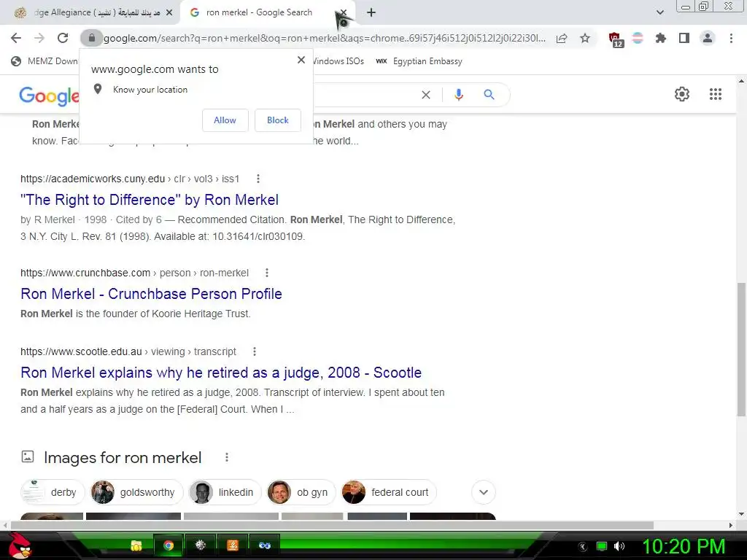This screenshot has height=560, width=747.
Task: Open "The Right to Difference" by Ron Merkel
Action: 149,200
